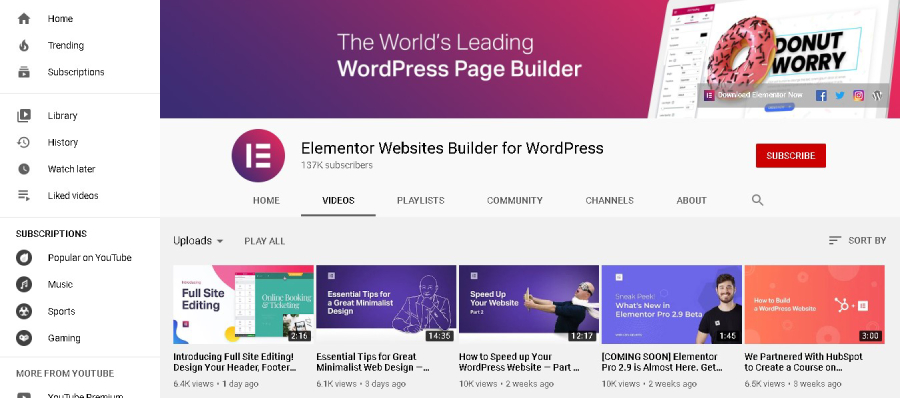Click the Sports channel icon
The height and width of the screenshot is (398, 900).
coord(24,311)
